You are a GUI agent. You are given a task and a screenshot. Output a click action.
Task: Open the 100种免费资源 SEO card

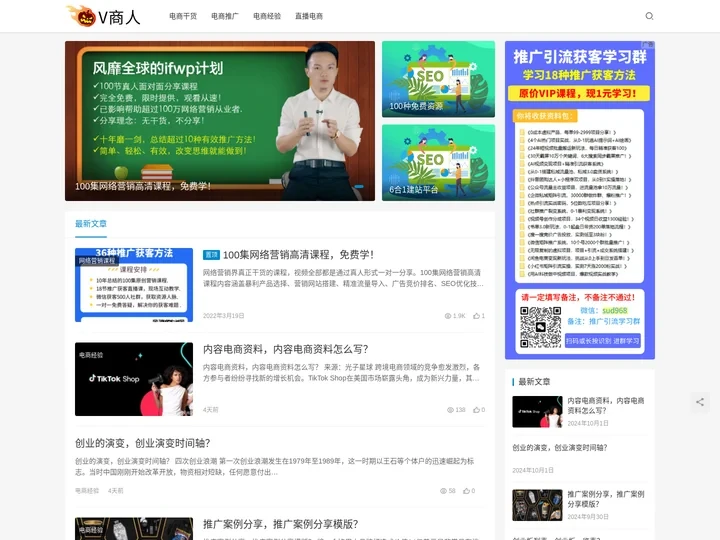(x=439, y=79)
